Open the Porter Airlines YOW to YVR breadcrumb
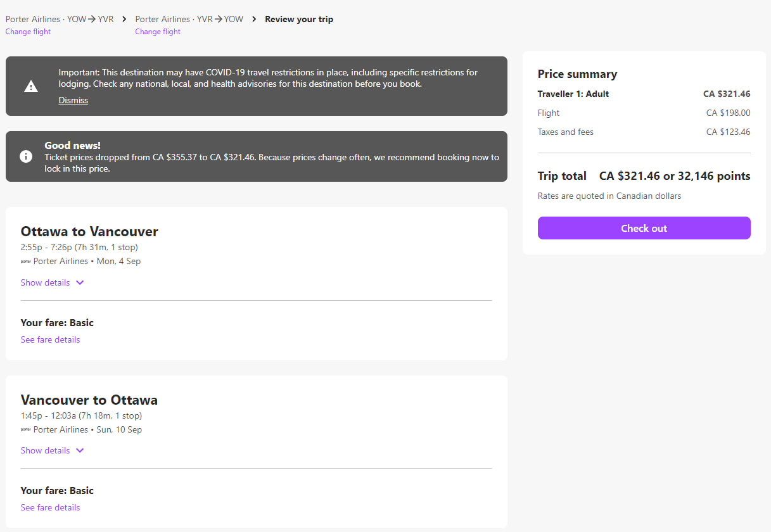This screenshot has height=532, width=771. point(60,19)
